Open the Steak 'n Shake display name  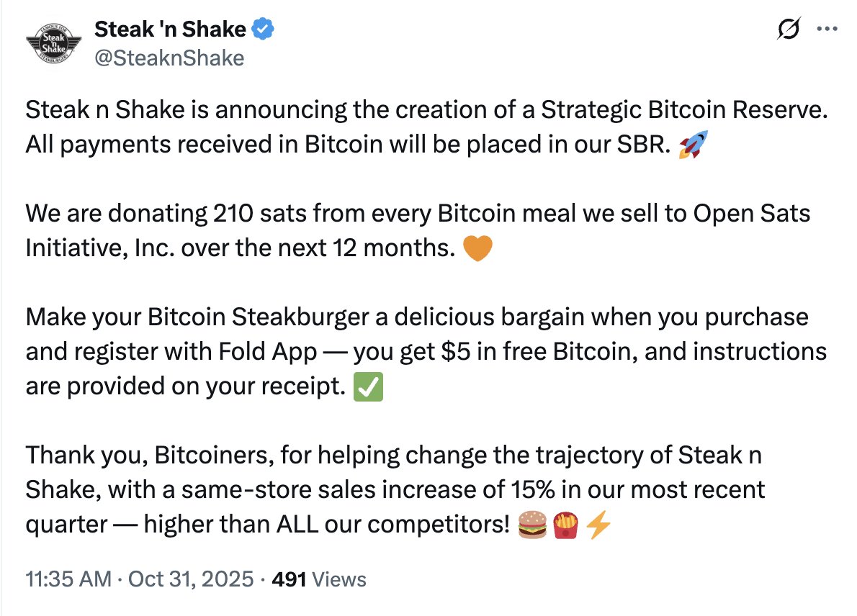click(x=170, y=30)
